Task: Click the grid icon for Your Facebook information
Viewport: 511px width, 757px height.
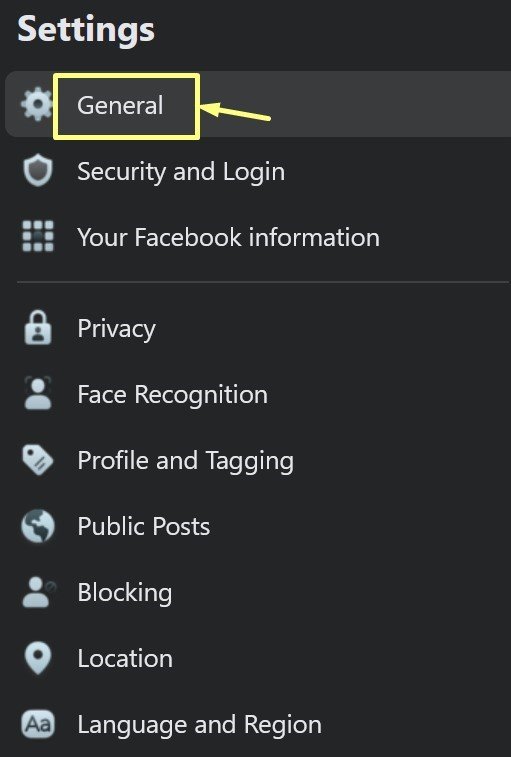Action: (38, 236)
